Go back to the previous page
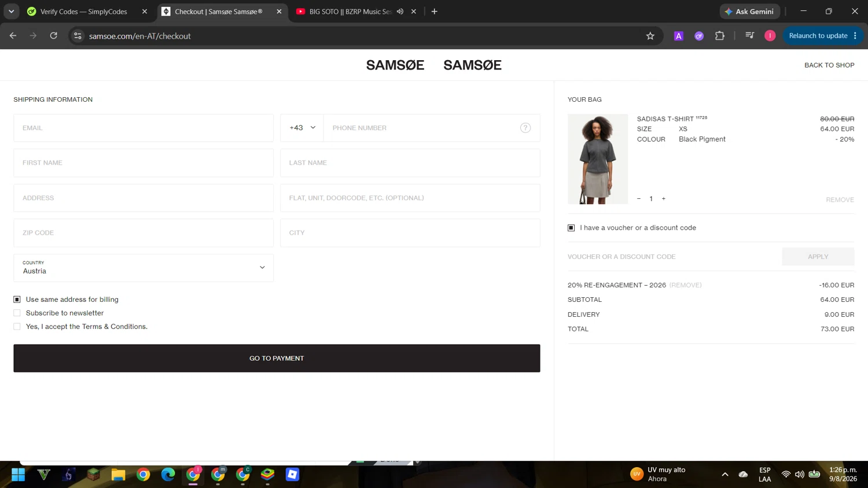 coord(13,36)
